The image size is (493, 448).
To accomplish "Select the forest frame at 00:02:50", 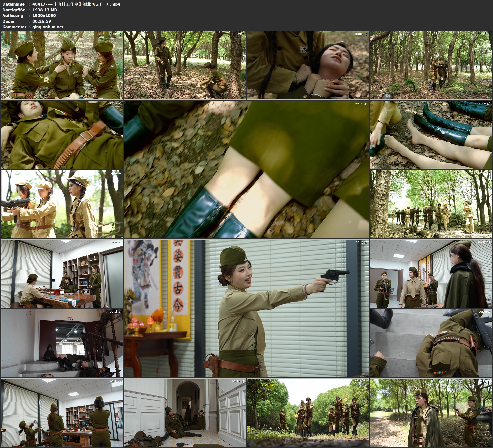I will point(185,65).
